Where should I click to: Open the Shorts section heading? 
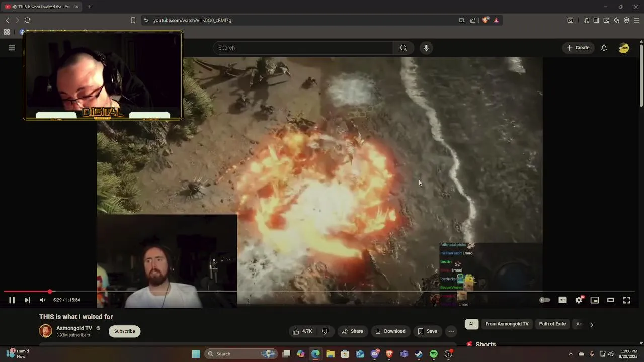coord(486,344)
